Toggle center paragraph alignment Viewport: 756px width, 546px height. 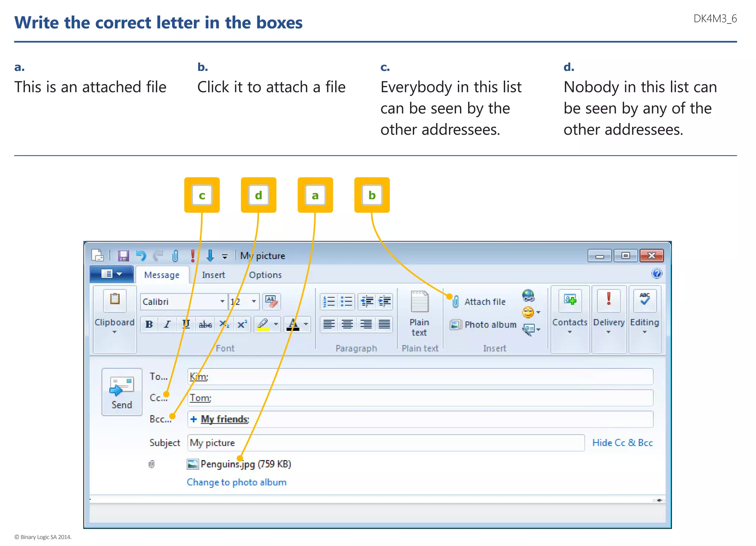click(x=347, y=324)
